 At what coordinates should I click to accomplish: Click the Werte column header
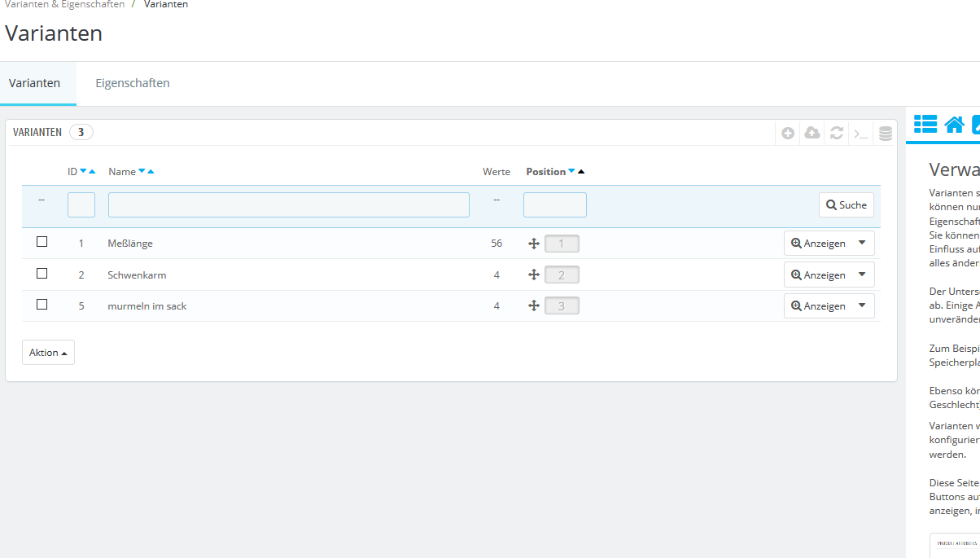[497, 171]
